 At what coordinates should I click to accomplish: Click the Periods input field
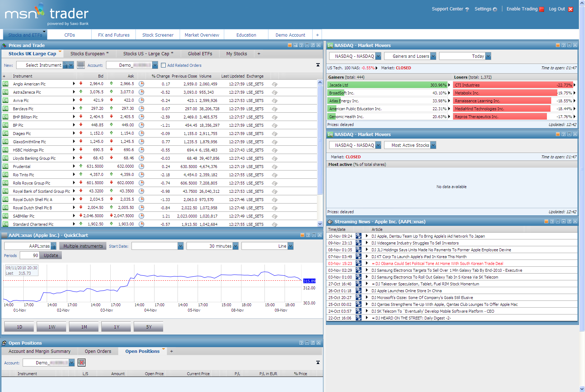(29, 255)
